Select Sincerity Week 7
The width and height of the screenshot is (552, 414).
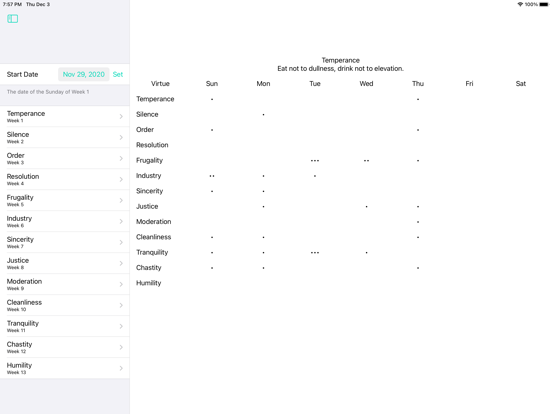(65, 242)
